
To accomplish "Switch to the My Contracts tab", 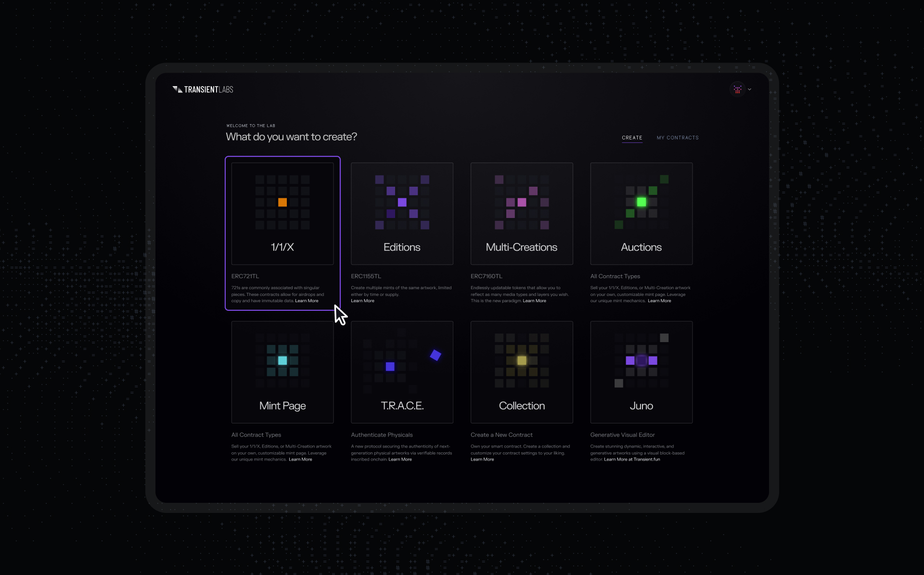I will pyautogui.click(x=677, y=138).
